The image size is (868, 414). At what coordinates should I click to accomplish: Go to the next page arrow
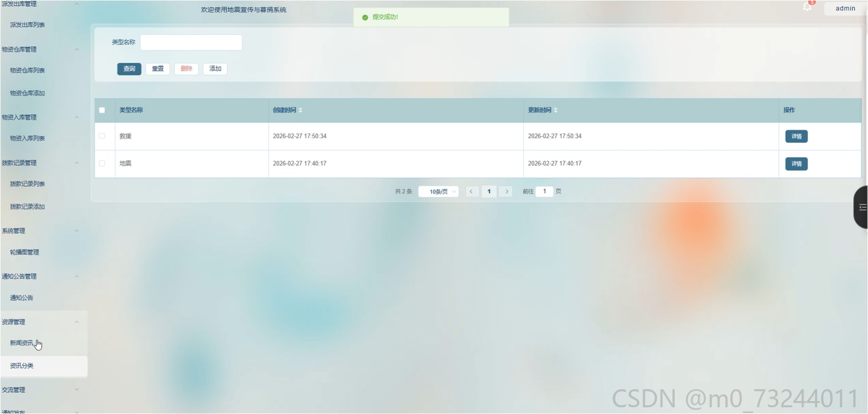click(x=506, y=192)
